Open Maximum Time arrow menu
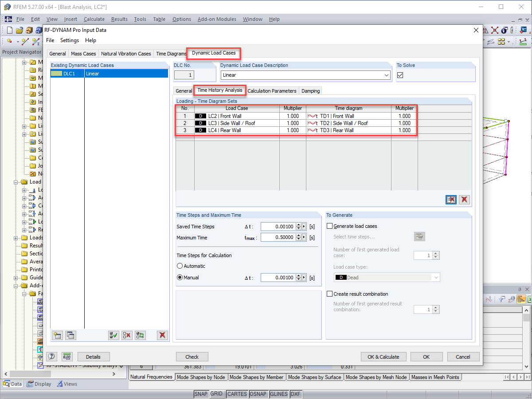The height and width of the screenshot is (399, 532). 304,238
